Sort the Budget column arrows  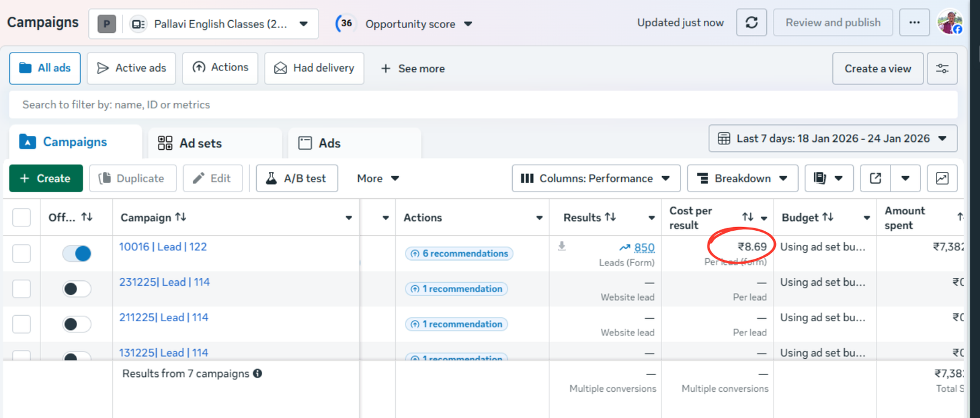(x=828, y=217)
